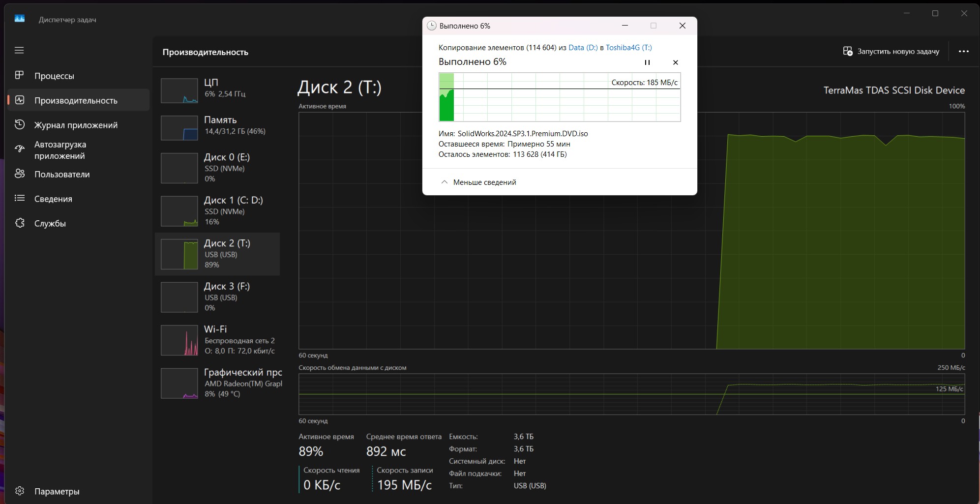
Task: Run new task button
Action: (x=891, y=51)
